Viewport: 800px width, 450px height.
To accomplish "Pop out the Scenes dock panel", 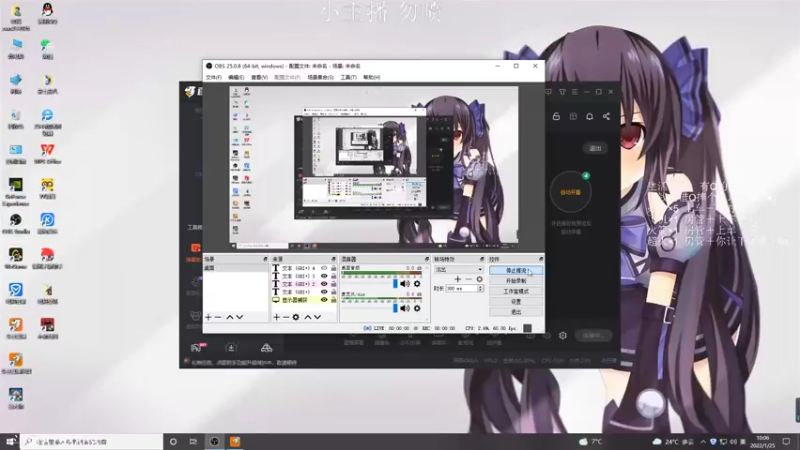I will pos(265,259).
